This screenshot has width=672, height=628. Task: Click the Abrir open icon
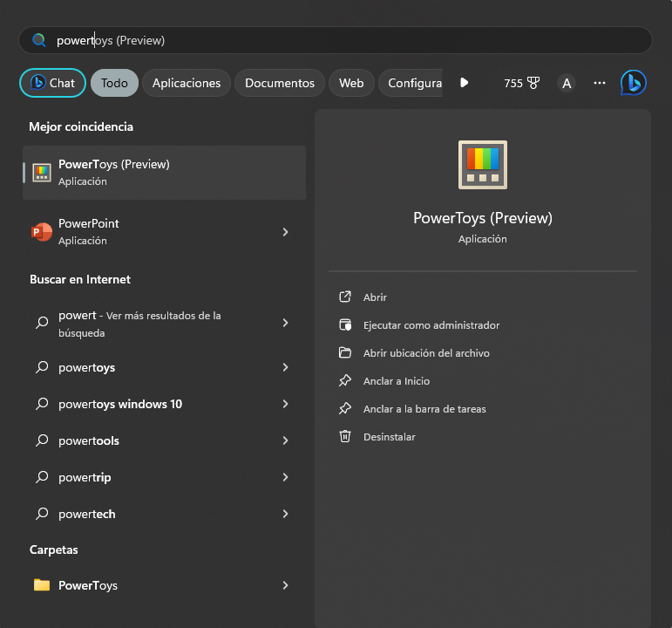(345, 297)
